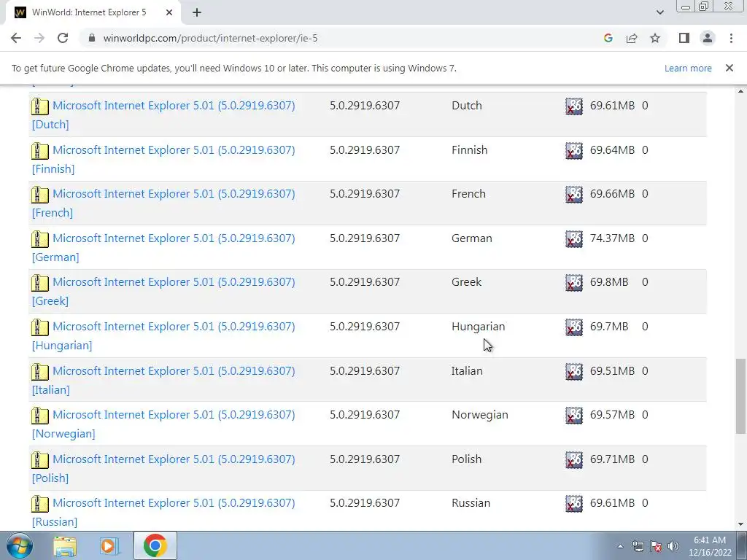Click the zip archive icon in the Italian row

pyautogui.click(x=40, y=371)
